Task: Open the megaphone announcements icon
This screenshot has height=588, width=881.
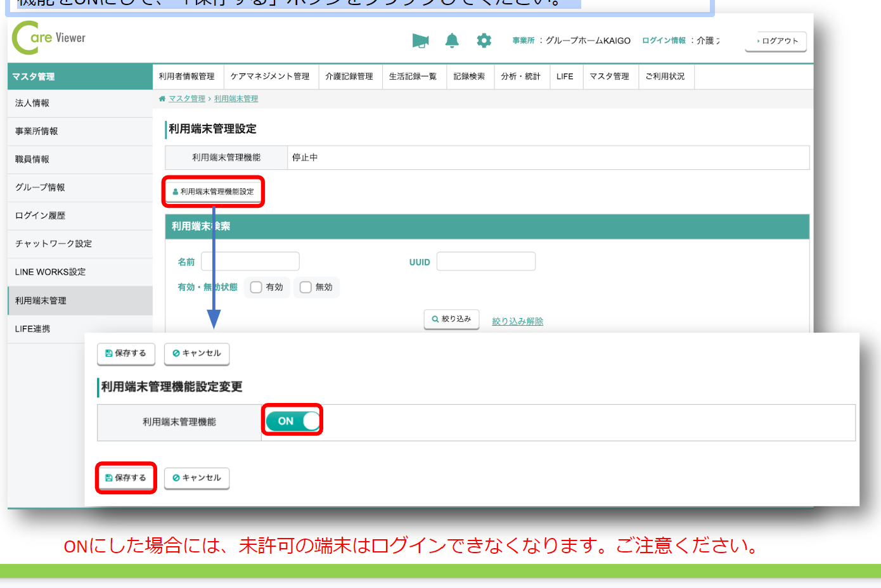Action: click(420, 41)
